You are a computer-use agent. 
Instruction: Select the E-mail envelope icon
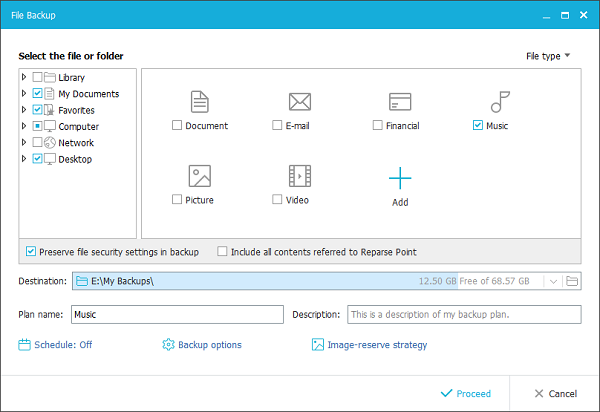tap(300, 102)
